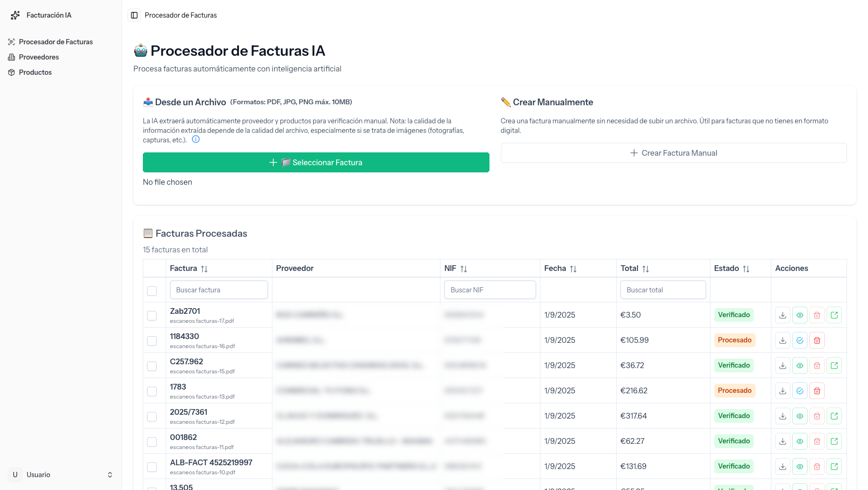Delete invoice ALB-FACT 4525219997
Screen dimensions: 868x490
(x=817, y=467)
